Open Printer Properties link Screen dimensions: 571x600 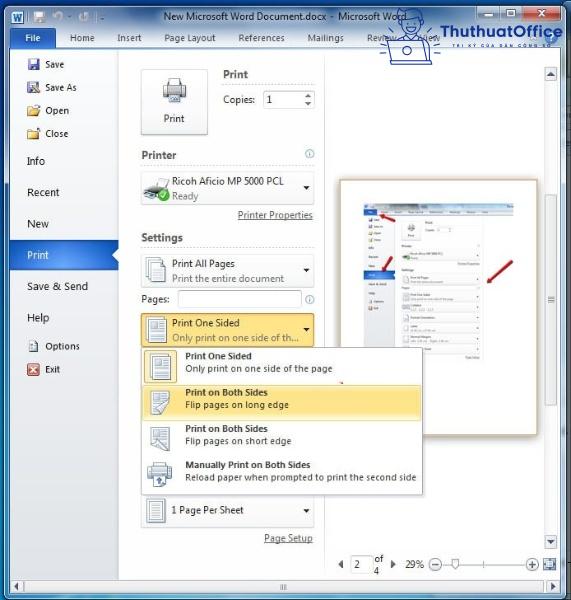pyautogui.click(x=275, y=215)
